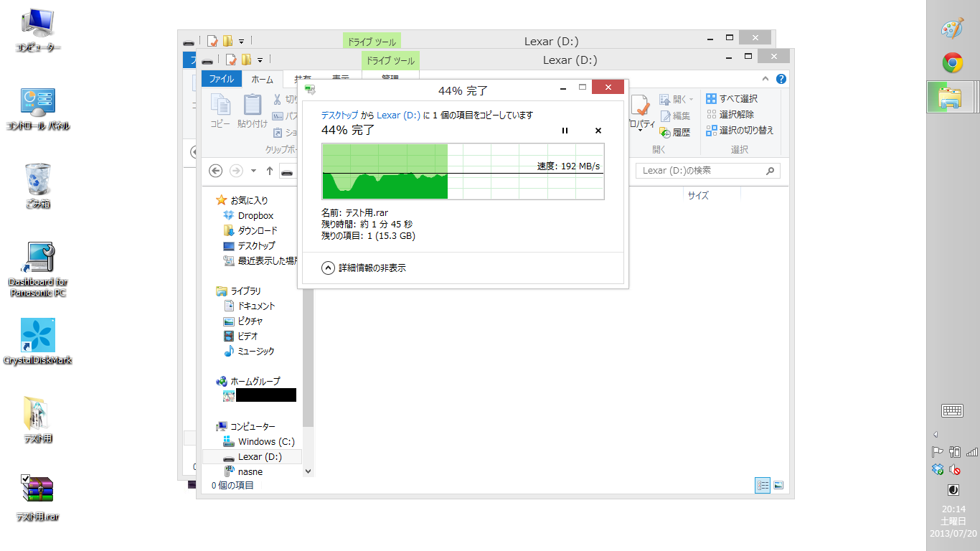The width and height of the screenshot is (980, 551).
Task: Select Lexar (D:) drive in navigation pane
Action: click(x=253, y=456)
